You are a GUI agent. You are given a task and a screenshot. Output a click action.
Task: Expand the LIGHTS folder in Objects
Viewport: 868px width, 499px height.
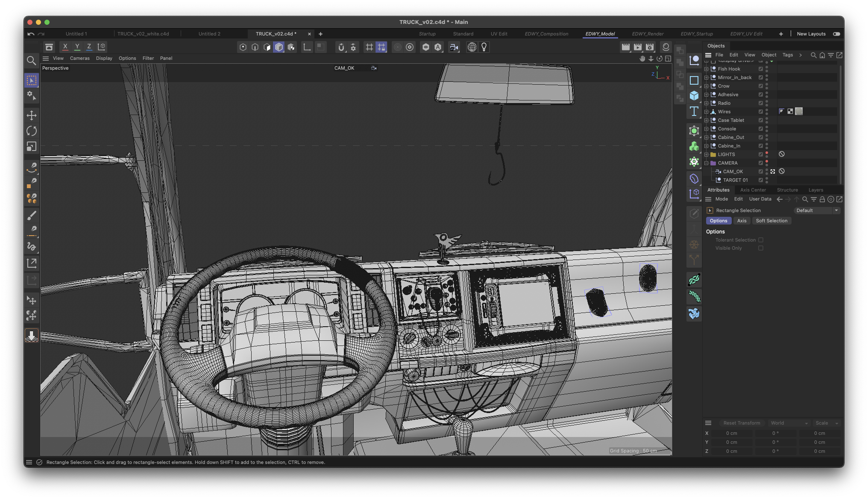(x=707, y=154)
